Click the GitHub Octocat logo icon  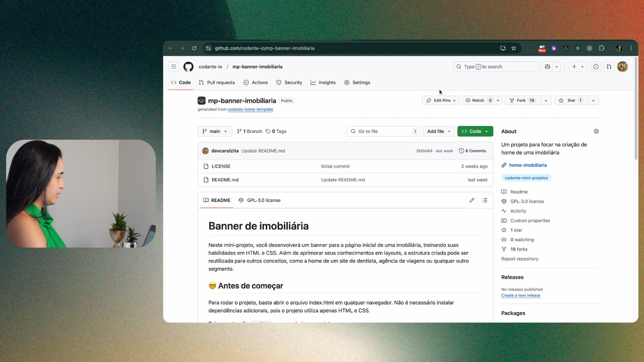188,67
